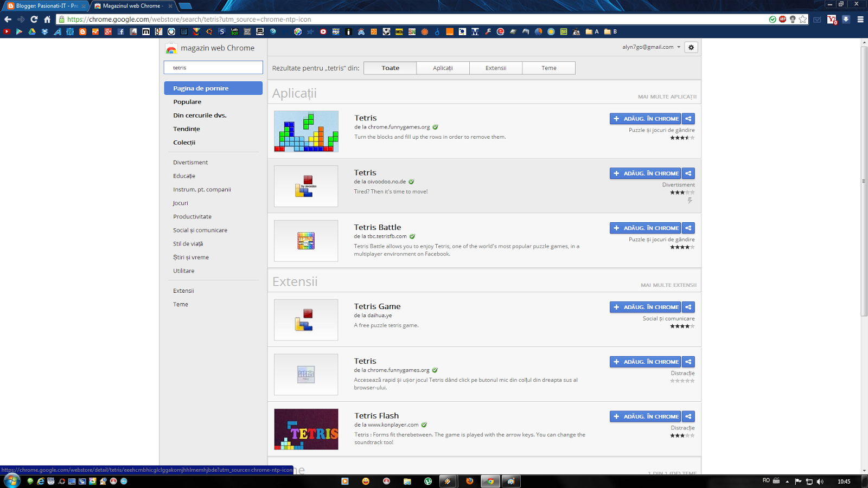Reload the current page
This screenshot has width=868, height=488.
tap(34, 19)
